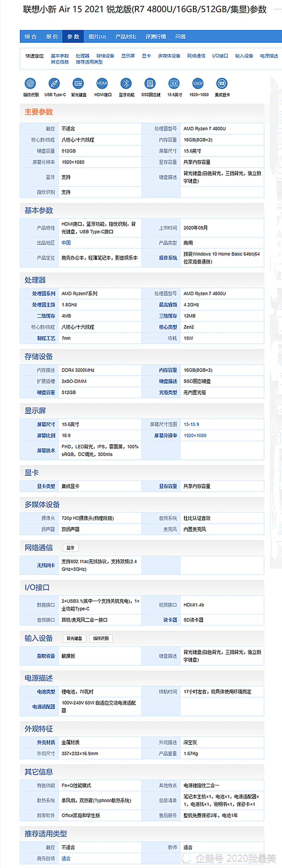
Task: Click the 蓝牙 tag beside 网络通信 heading
Action: tap(70, 548)
